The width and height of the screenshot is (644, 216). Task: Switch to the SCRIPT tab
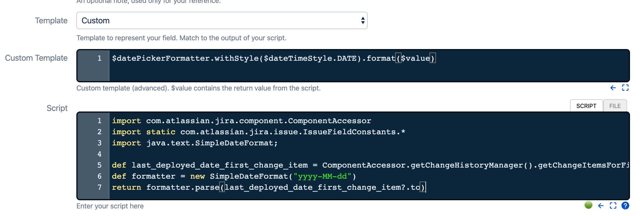[x=586, y=106]
